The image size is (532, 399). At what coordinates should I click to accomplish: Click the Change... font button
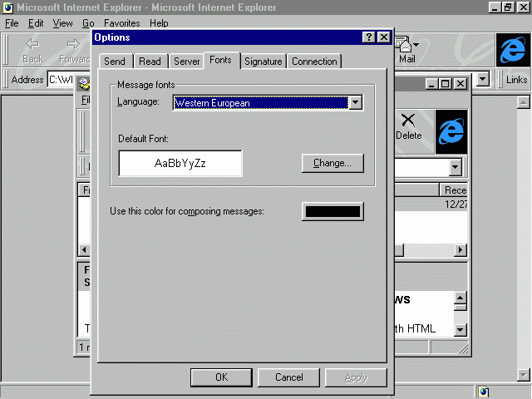click(x=332, y=163)
